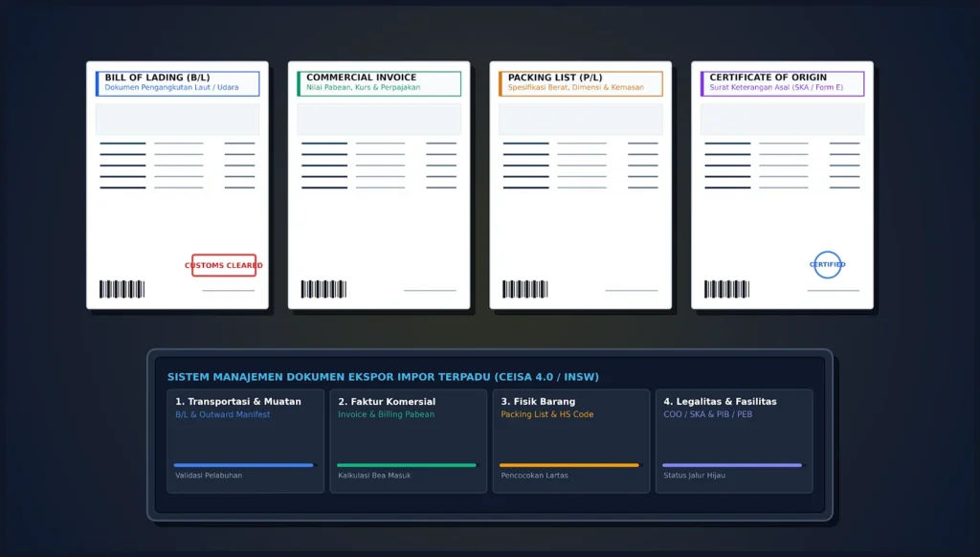Select the "Pencocokan Lartas" status text
This screenshot has height=557, width=980.
(534, 475)
